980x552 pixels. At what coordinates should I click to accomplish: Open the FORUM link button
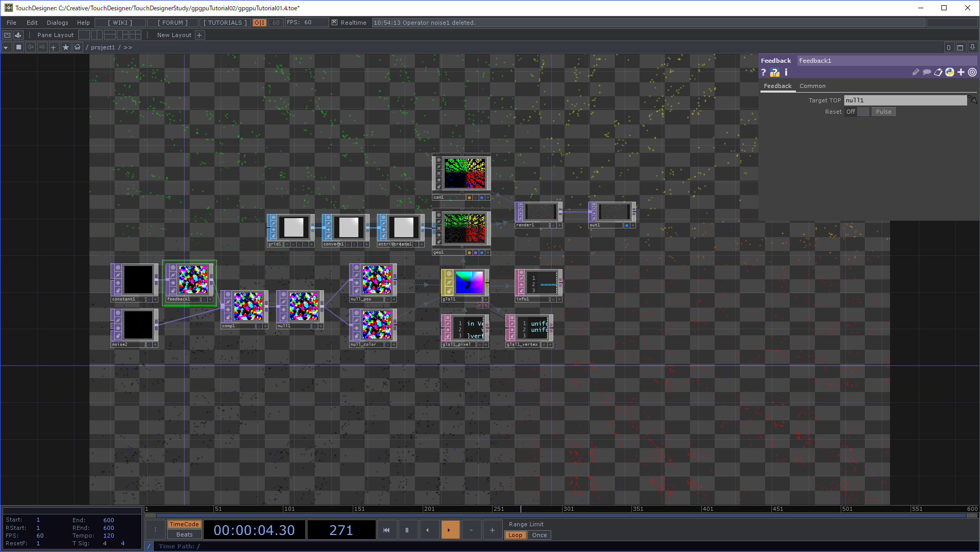coord(173,23)
